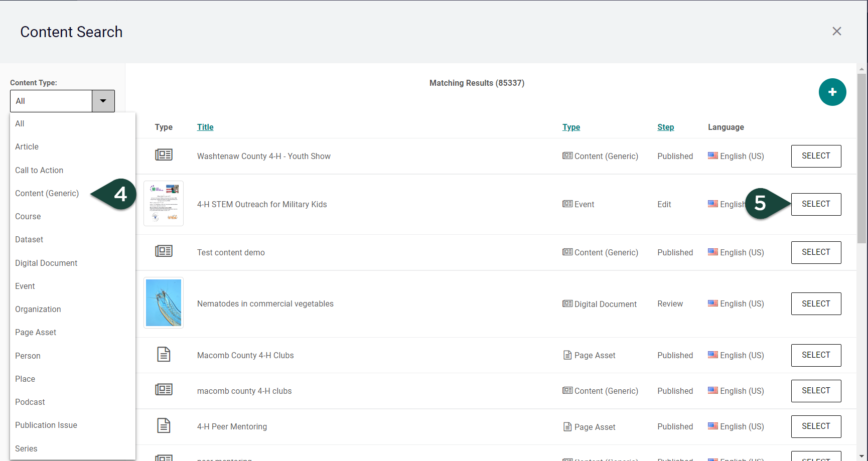Screen dimensions: 868x461
Task: Pick Digital Document in the dropdown list
Action: tap(46, 263)
